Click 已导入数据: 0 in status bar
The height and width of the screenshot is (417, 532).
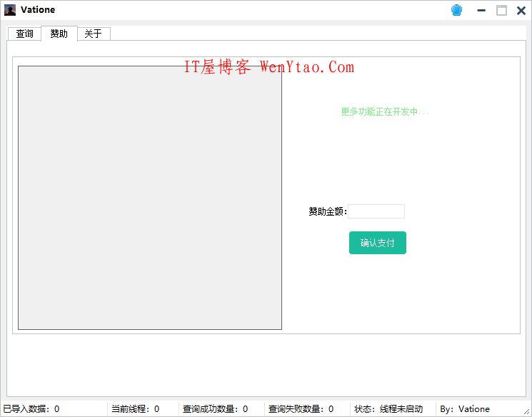[31, 409]
